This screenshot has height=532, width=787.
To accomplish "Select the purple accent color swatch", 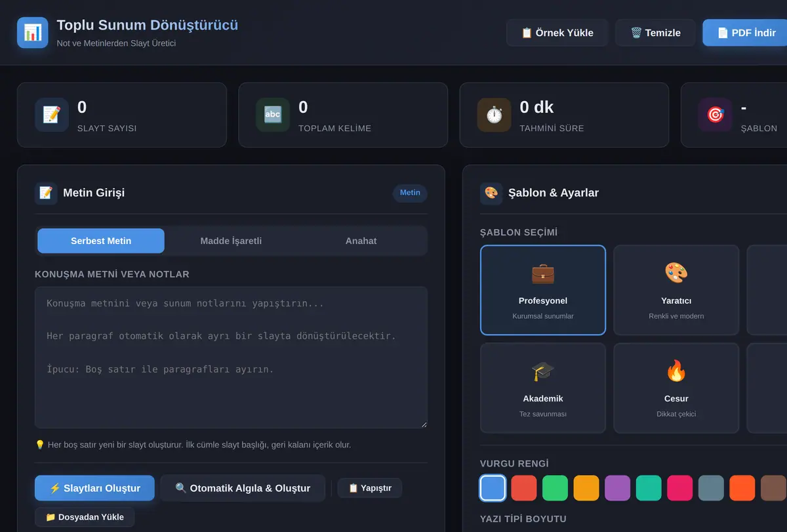I will pos(617,488).
